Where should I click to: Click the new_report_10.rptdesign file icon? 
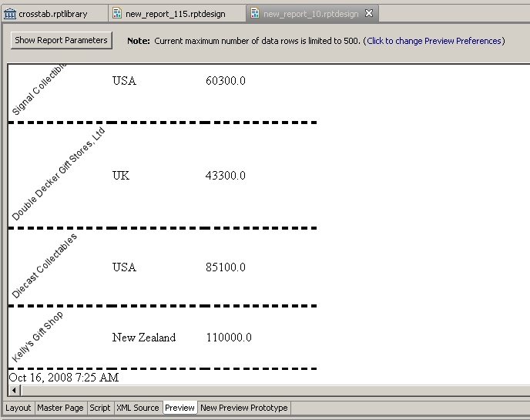[x=255, y=13]
